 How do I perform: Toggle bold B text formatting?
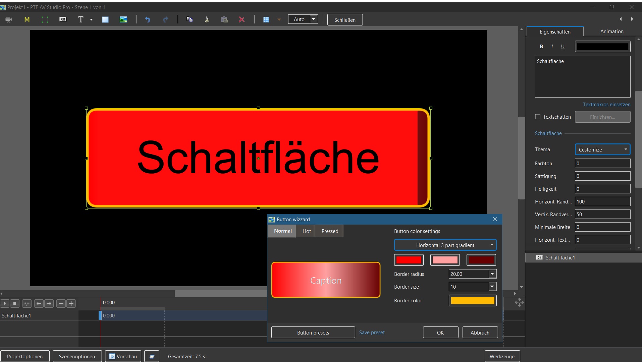point(541,47)
